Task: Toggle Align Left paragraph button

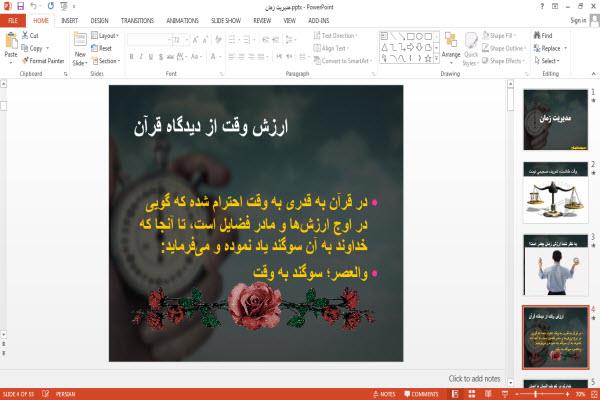Action: pos(232,57)
